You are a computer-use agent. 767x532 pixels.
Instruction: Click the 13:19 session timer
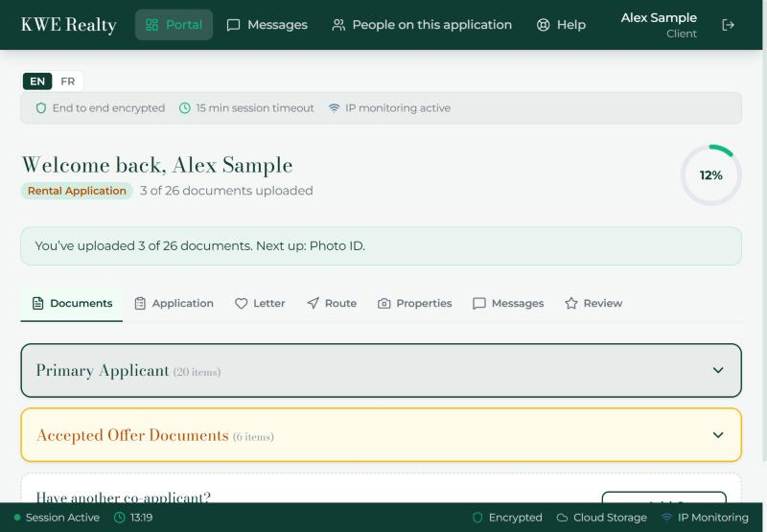[141, 518]
